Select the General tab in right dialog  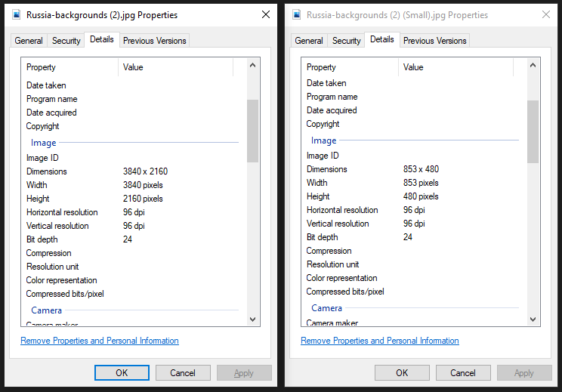point(309,41)
